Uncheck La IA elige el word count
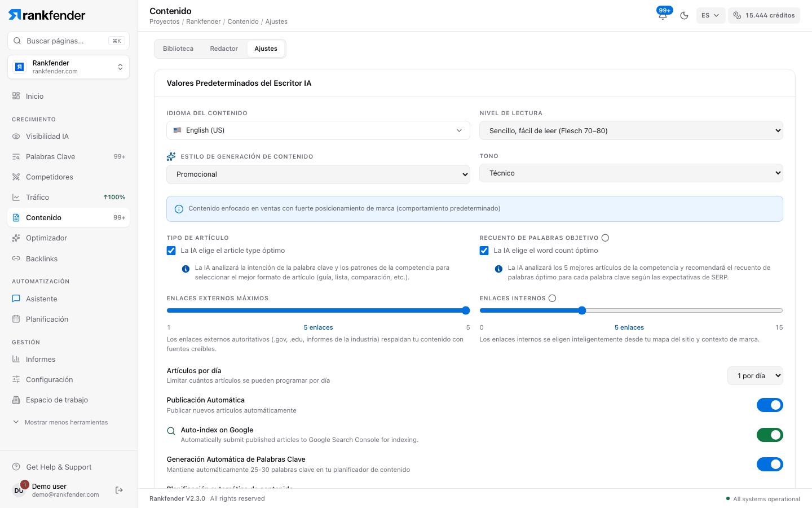 tap(484, 251)
